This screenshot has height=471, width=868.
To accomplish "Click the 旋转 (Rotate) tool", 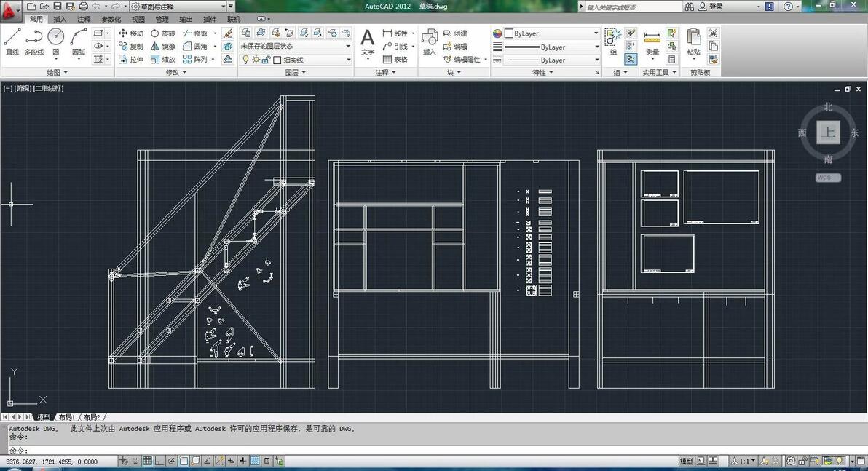I will pyautogui.click(x=163, y=33).
